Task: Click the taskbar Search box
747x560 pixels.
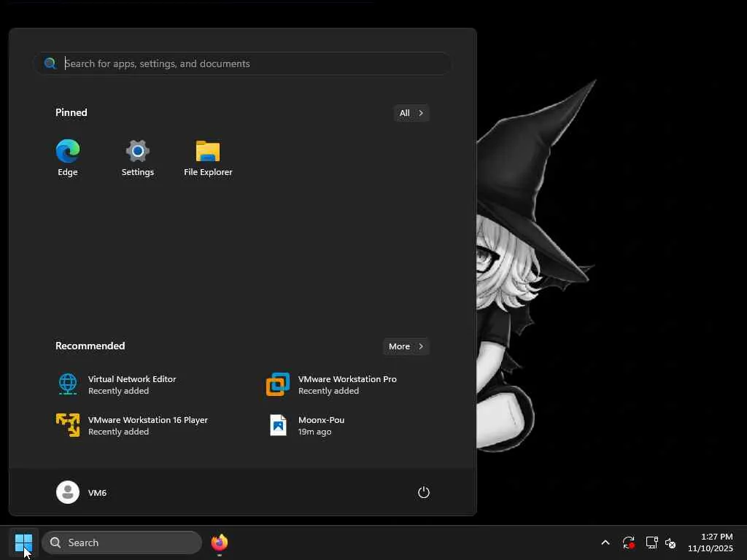Action: [122, 542]
